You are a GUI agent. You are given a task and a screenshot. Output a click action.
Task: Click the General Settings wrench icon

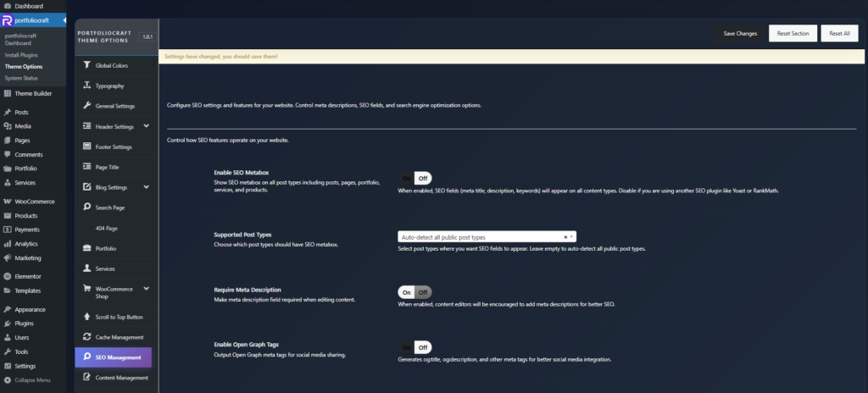click(86, 106)
